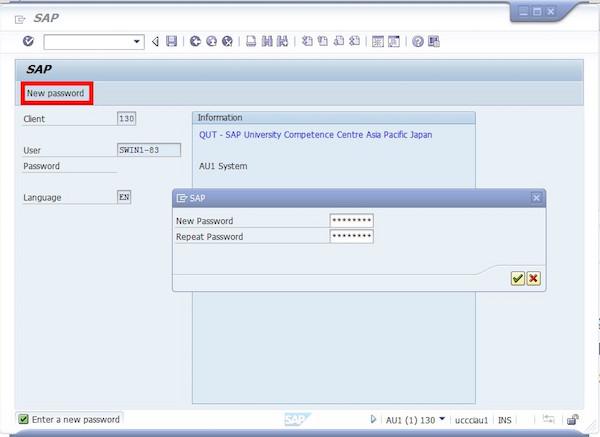Click the New password toolbar button
This screenshot has height=437, width=600.
pos(55,93)
